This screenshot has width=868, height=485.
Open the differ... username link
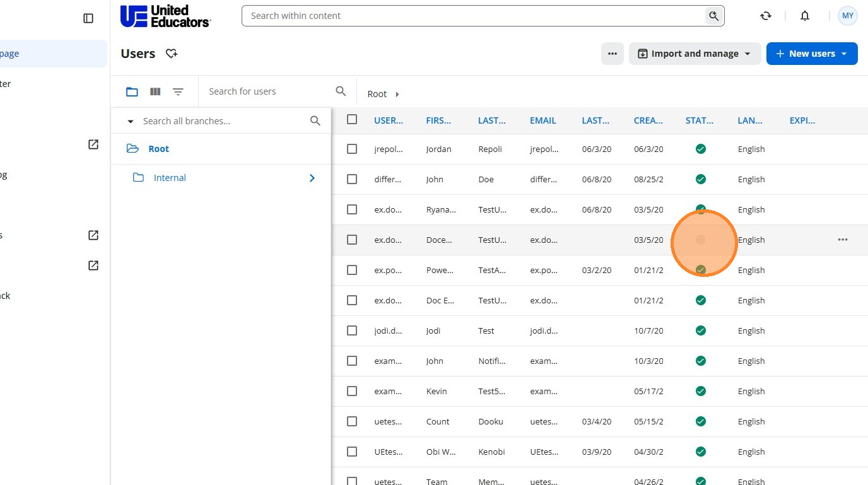coord(388,180)
